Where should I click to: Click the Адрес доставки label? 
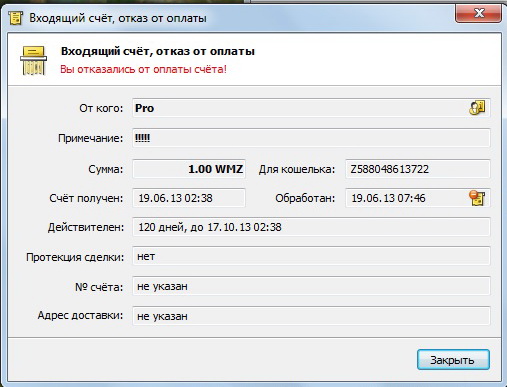[80, 315]
